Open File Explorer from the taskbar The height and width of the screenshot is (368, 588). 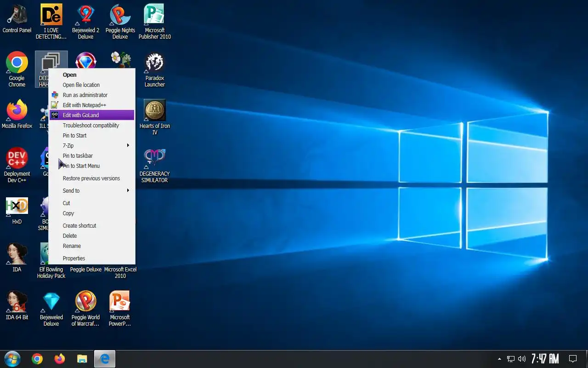(x=82, y=359)
